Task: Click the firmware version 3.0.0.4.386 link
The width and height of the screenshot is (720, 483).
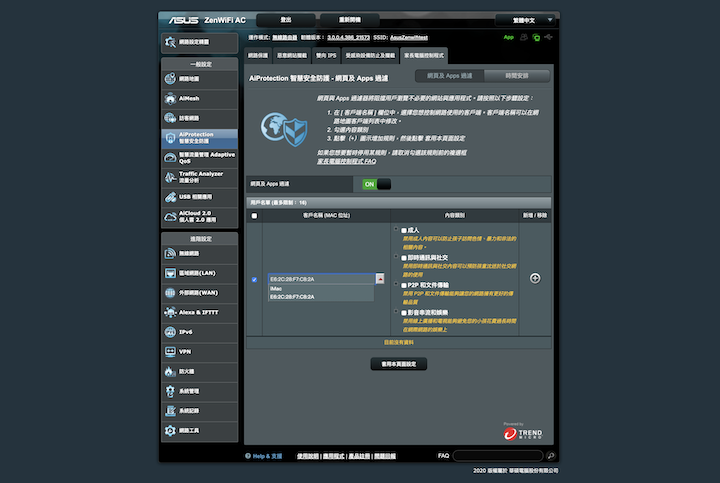Action: click(348, 38)
